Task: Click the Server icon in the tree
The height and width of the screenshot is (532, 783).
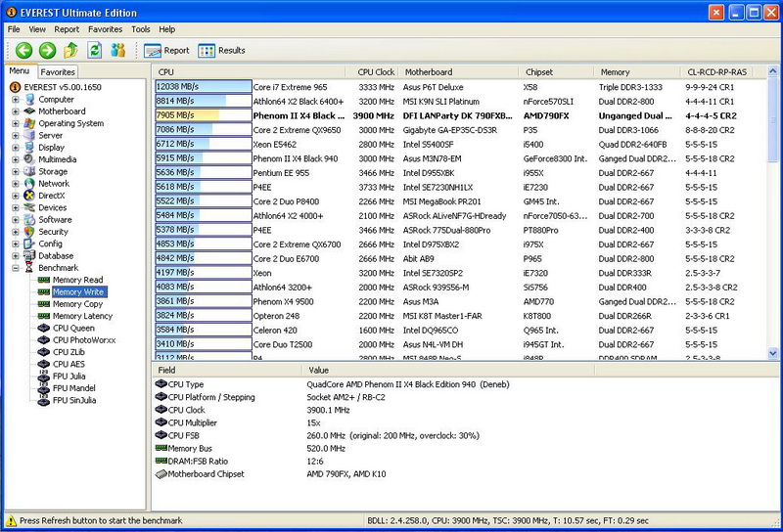Action: (30, 135)
